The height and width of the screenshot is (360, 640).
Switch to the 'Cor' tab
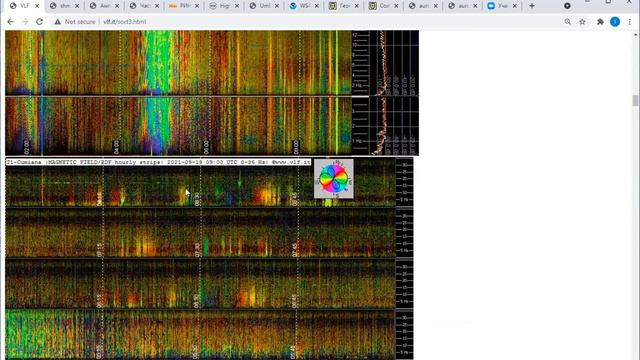click(x=385, y=6)
